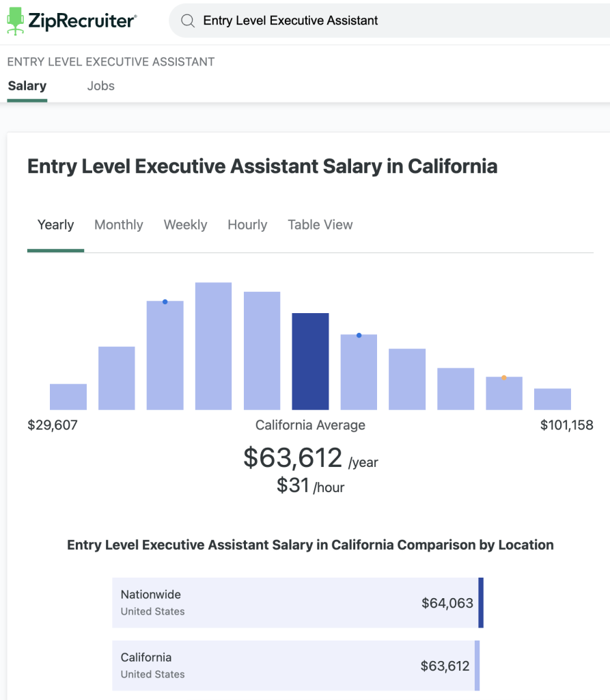Click the ZipRecruiter wordmark text
Image resolution: width=610 pixels, height=700 pixels.
(82, 21)
